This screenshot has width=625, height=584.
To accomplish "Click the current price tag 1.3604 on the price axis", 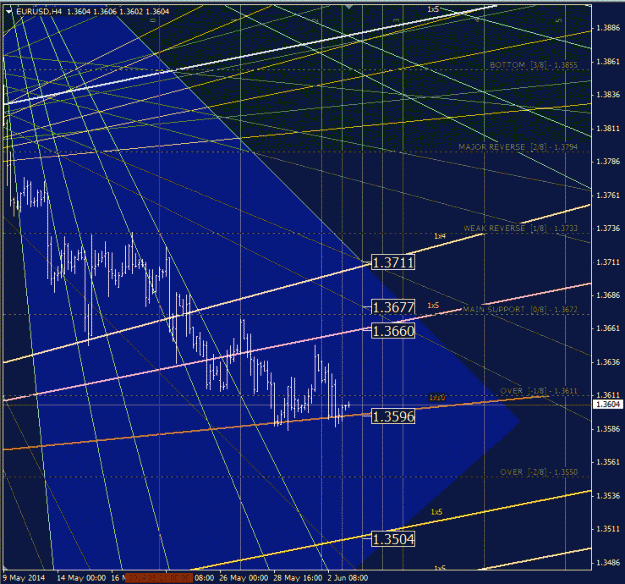I will coord(608,405).
